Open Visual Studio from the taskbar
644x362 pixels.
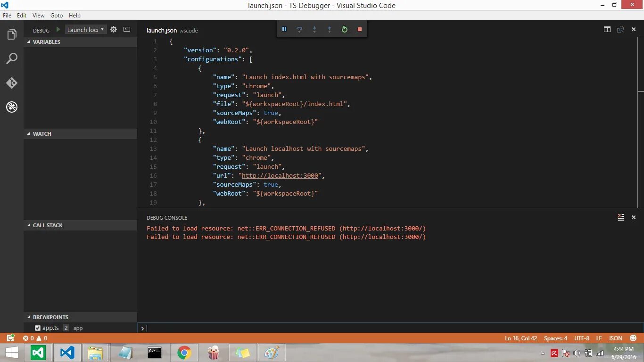coord(38,353)
